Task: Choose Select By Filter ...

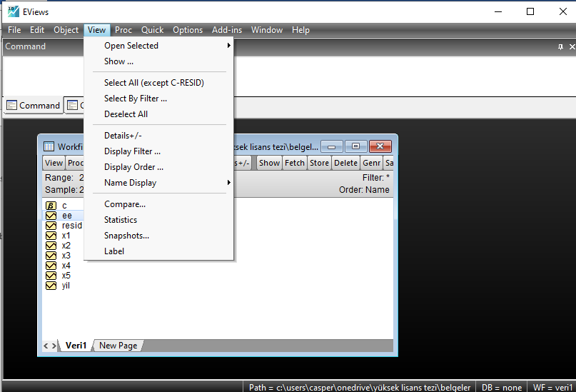Action: [158, 99]
